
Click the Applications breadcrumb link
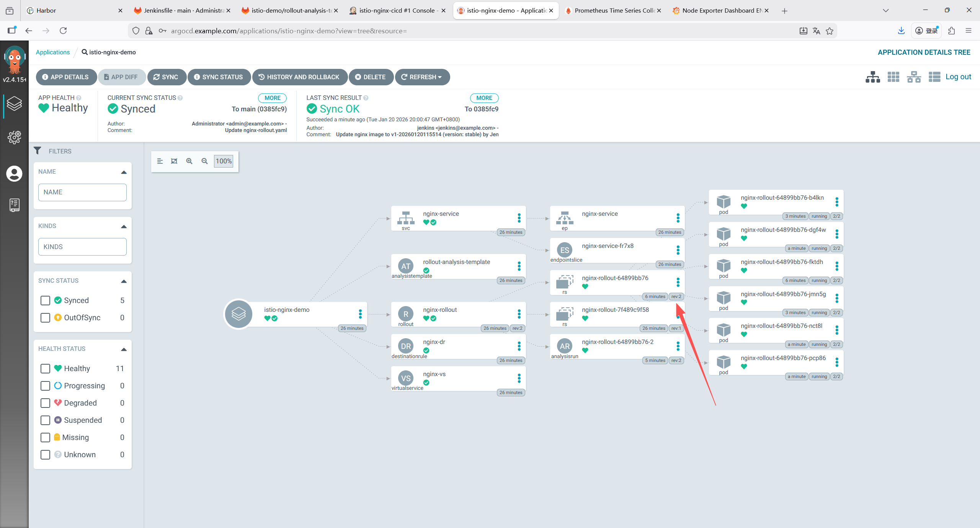click(53, 52)
